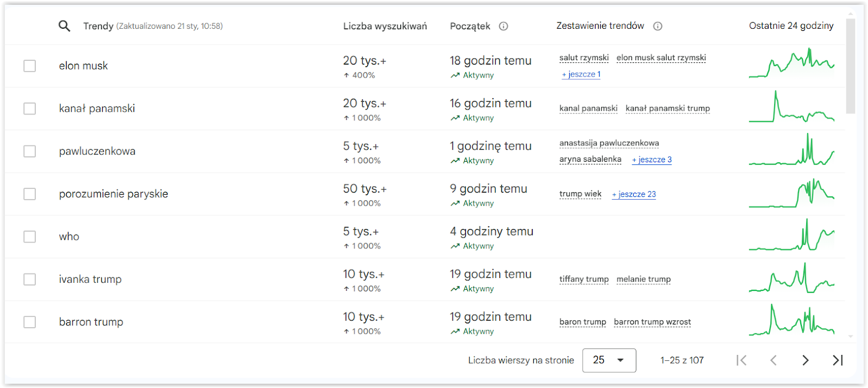
Task: Jump to the last results page
Action: point(838,360)
